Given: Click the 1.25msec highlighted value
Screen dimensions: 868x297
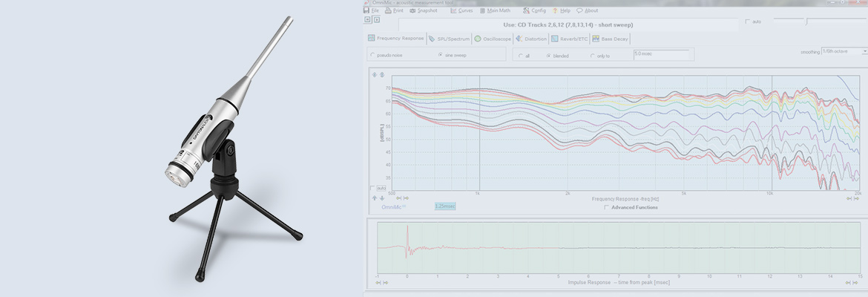Looking at the screenshot, I should point(445,206).
